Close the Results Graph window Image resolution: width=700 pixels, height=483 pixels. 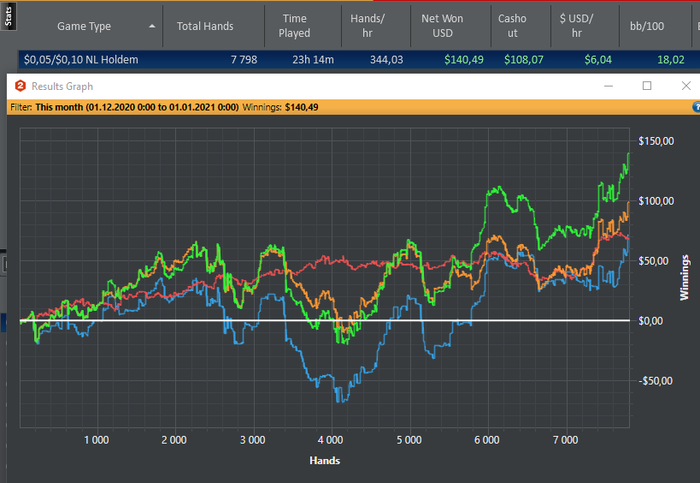[686, 86]
